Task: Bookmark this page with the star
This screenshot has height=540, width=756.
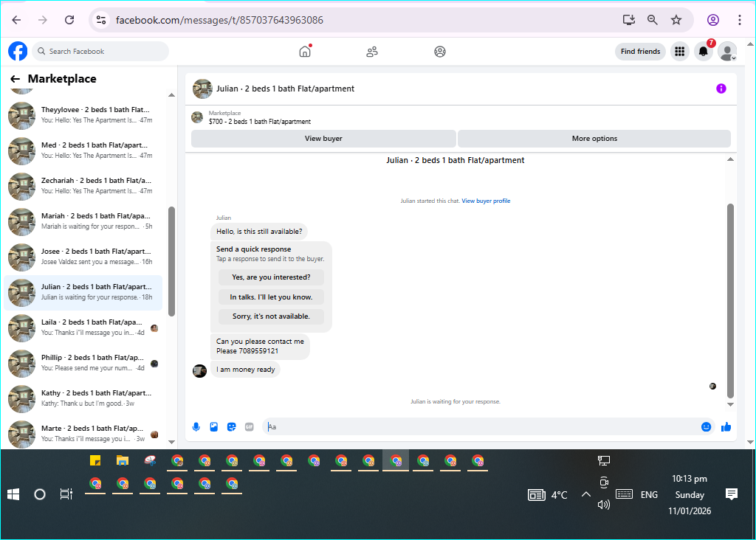Action: point(676,20)
